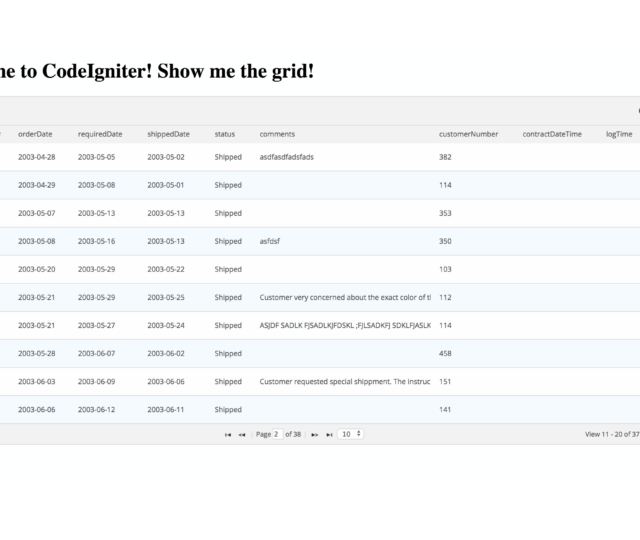Select shippedDate cell 2003-05-24
The width and height of the screenshot is (640, 540).
pos(166,325)
